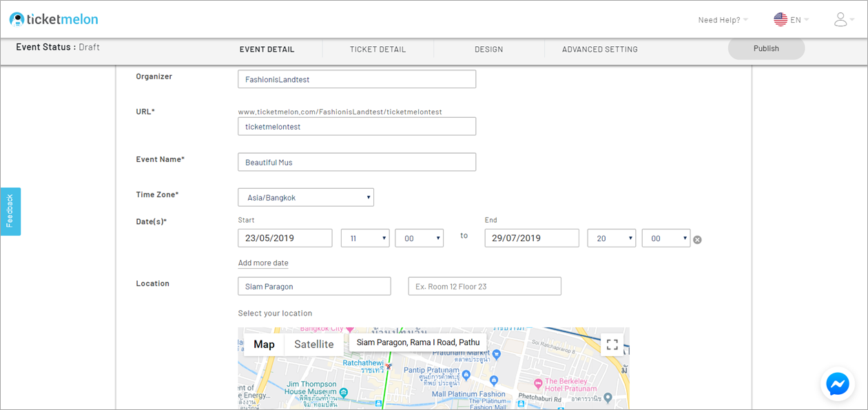Viewport: 868px width, 410px height.
Task: Click the Siam Paragon location field
Action: point(314,286)
